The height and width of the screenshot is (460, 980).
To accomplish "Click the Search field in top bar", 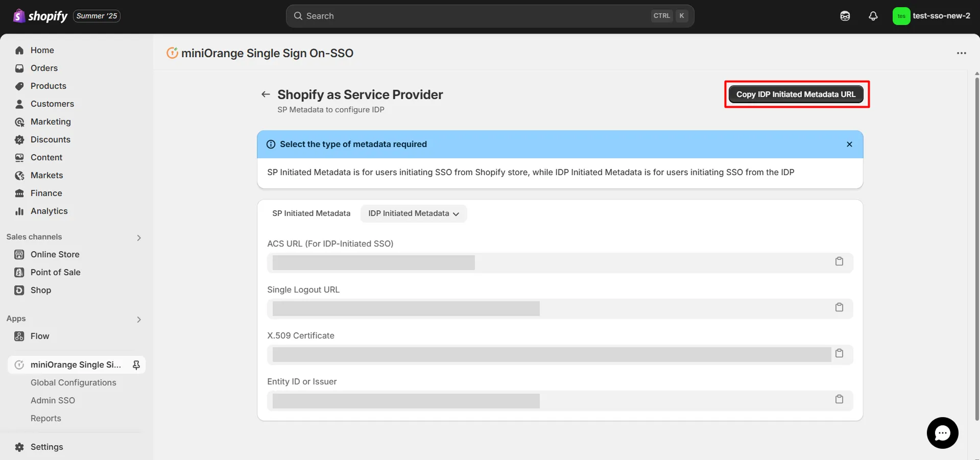I will point(490,16).
